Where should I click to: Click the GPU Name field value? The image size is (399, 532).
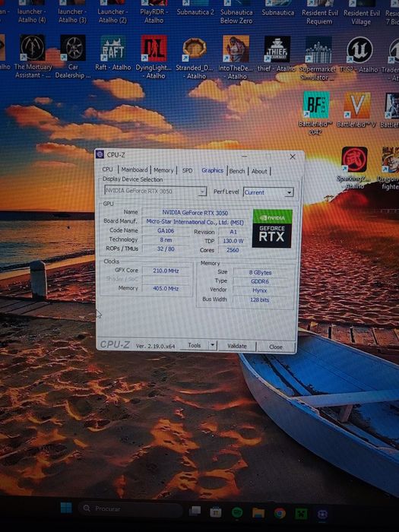coord(195,212)
